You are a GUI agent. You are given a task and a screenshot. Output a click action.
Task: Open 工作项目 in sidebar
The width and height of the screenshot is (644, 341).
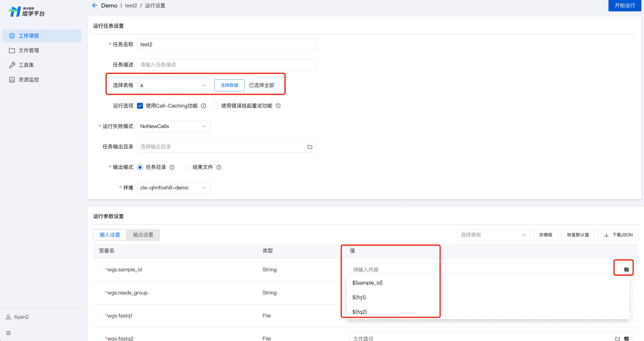coord(42,36)
